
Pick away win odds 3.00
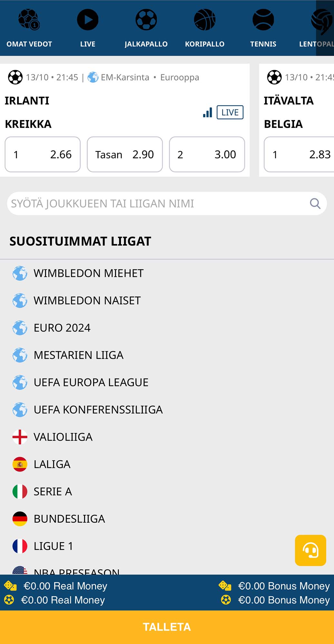(207, 155)
